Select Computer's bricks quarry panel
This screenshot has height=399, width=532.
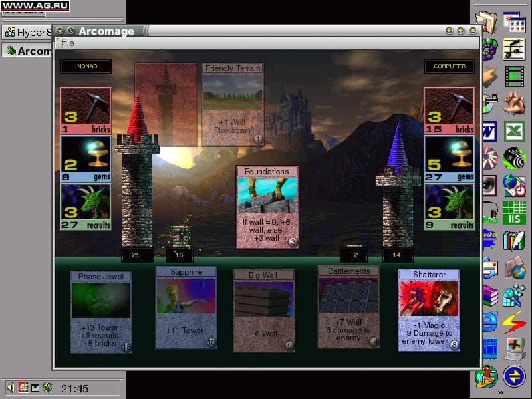coord(450,111)
